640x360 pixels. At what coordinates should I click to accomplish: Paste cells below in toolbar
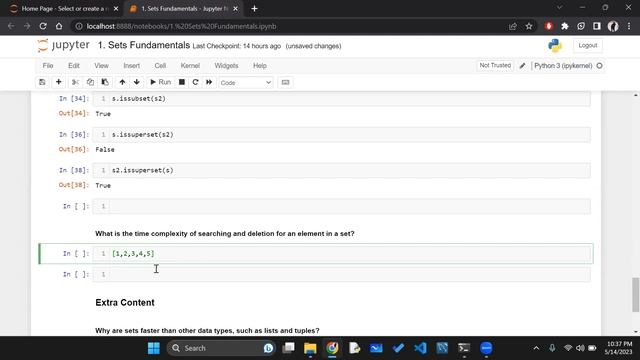click(x=105, y=82)
